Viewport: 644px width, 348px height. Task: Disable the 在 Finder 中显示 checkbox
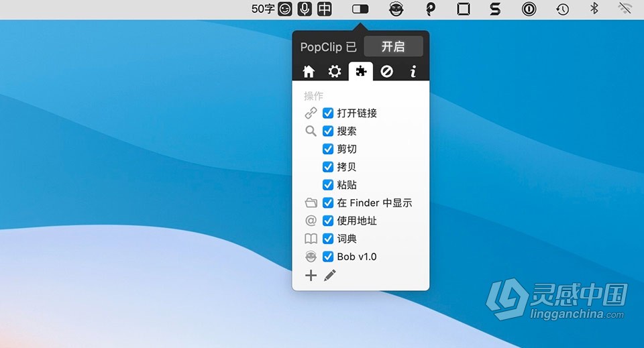328,202
